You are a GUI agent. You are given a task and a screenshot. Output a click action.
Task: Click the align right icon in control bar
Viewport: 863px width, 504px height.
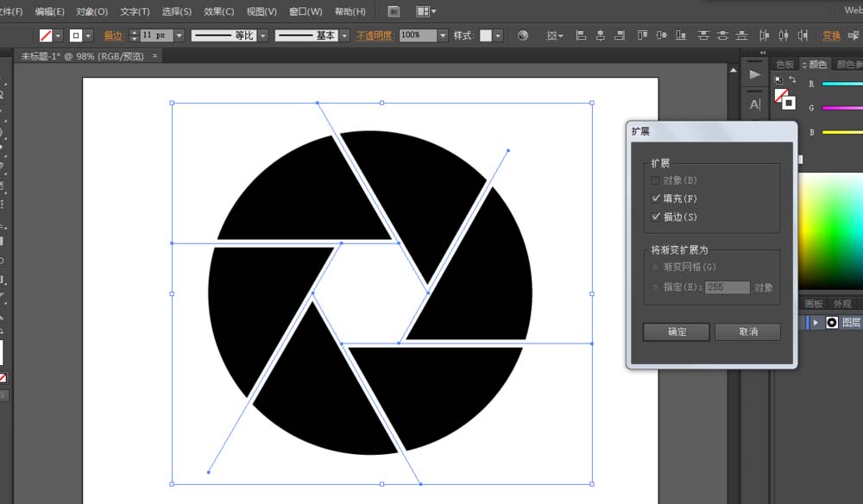[x=618, y=35]
